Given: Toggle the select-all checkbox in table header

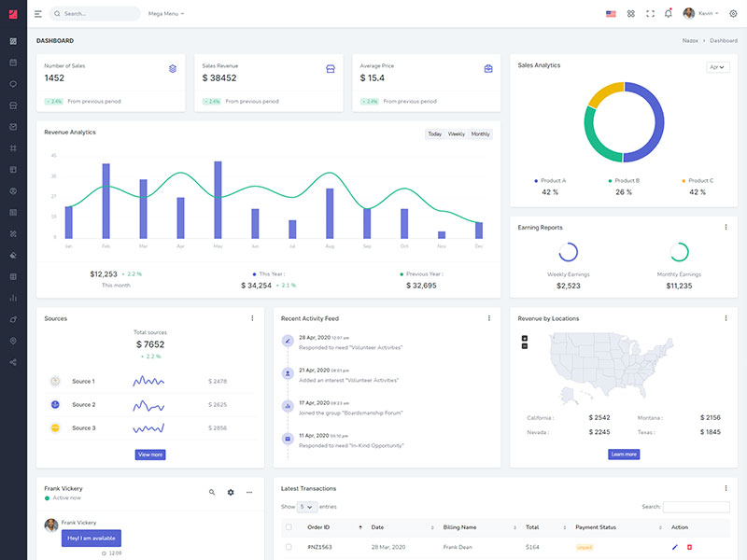Looking at the screenshot, I should [x=289, y=527].
